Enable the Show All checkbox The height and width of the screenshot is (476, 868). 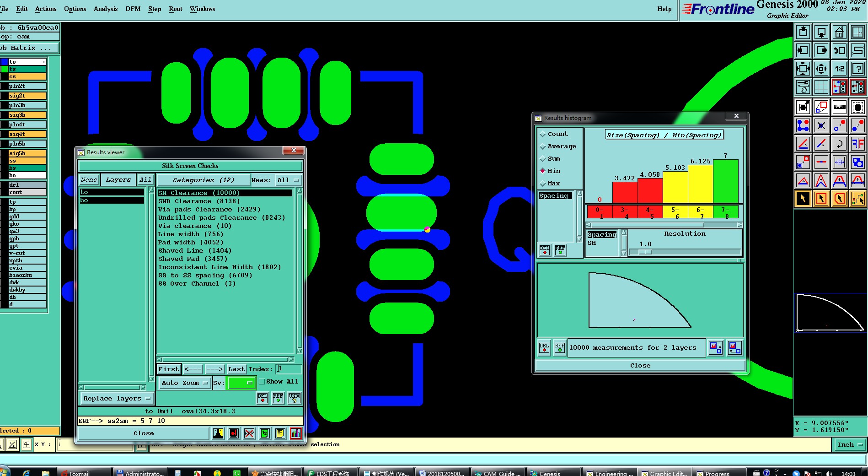(x=262, y=382)
